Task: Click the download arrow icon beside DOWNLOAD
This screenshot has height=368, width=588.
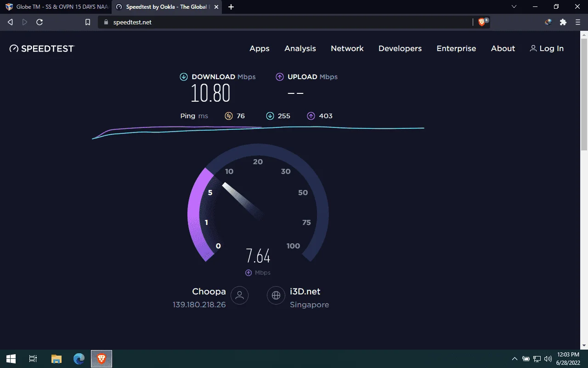Action: [184, 77]
